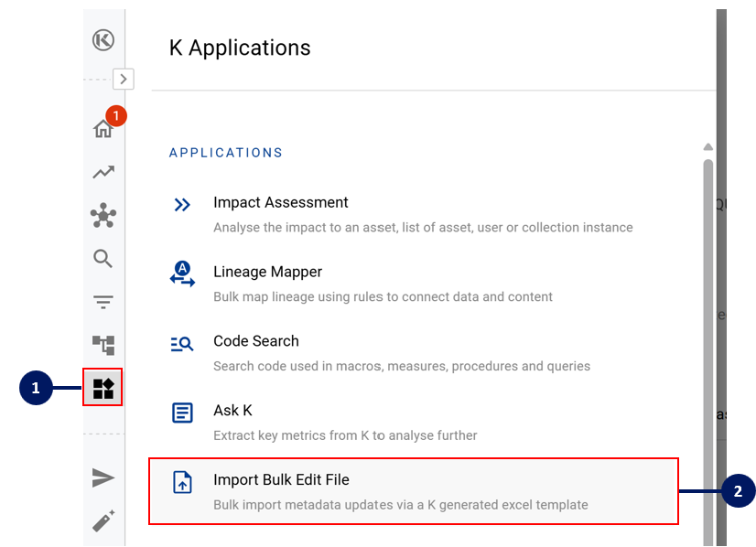Click the hierarchy tree icon in sidebar
Image resolution: width=756 pixels, height=547 pixels.
[x=103, y=345]
